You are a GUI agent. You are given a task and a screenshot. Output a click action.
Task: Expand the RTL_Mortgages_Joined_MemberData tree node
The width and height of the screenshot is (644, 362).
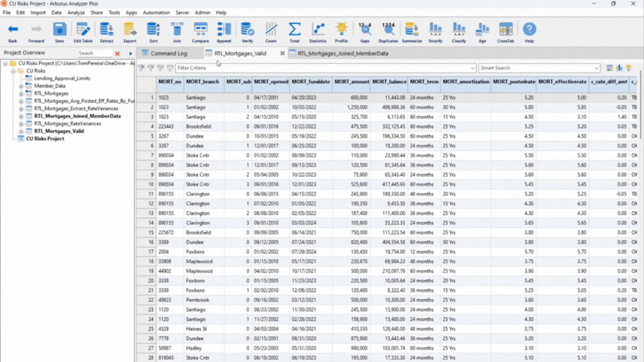21,116
